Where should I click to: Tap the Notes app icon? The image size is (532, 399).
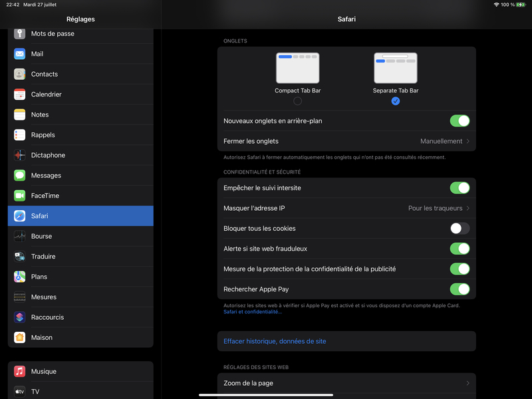(x=20, y=114)
